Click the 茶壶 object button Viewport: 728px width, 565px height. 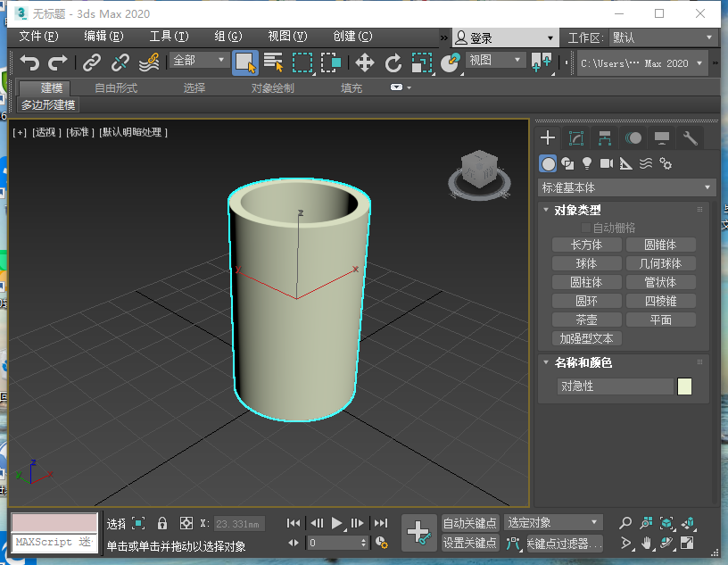click(586, 320)
